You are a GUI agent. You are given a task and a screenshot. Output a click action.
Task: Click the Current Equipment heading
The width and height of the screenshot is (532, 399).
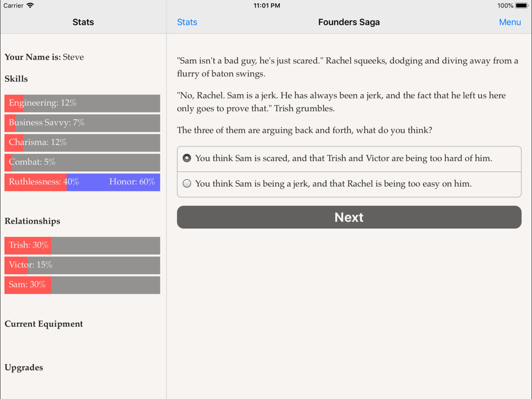(44, 324)
